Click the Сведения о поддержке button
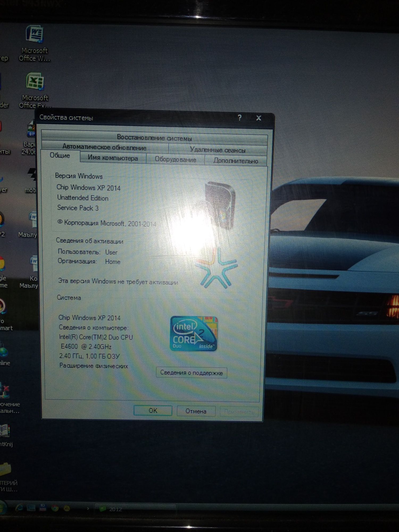This screenshot has width=399, height=532. tap(192, 373)
